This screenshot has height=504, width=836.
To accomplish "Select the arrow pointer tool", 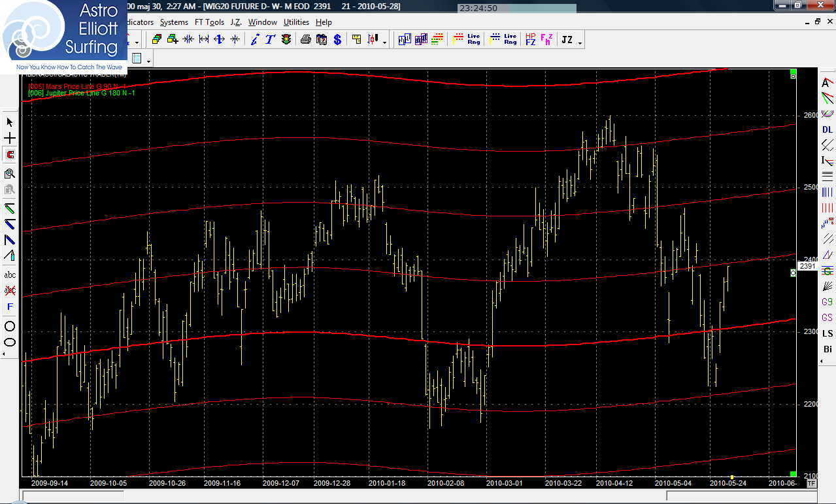I will [10, 122].
